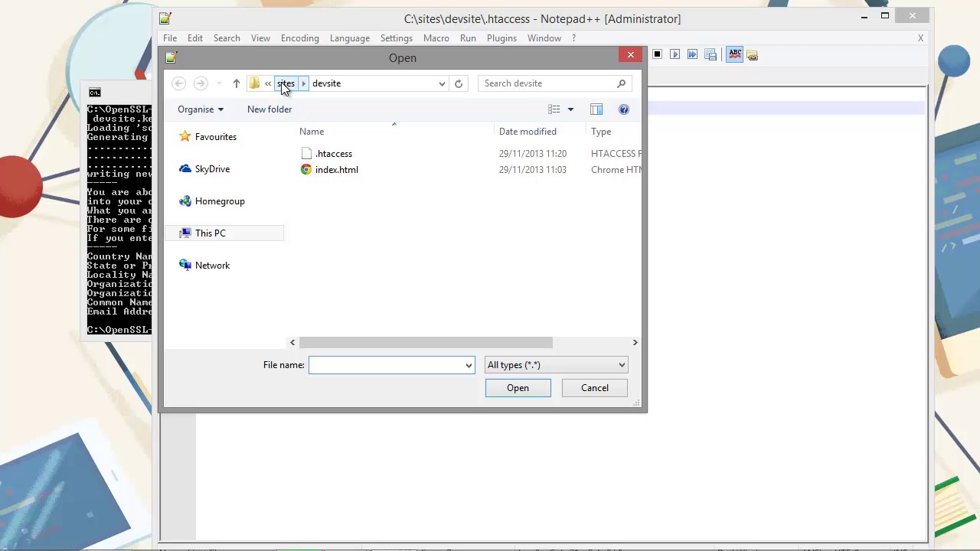This screenshot has height=551, width=980.
Task: Click the change view icon
Action: point(554,109)
